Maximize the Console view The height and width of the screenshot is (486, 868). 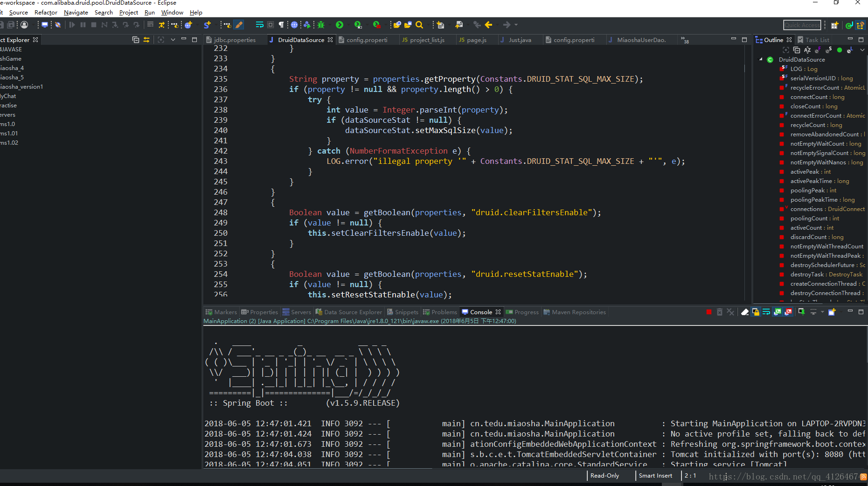861,311
